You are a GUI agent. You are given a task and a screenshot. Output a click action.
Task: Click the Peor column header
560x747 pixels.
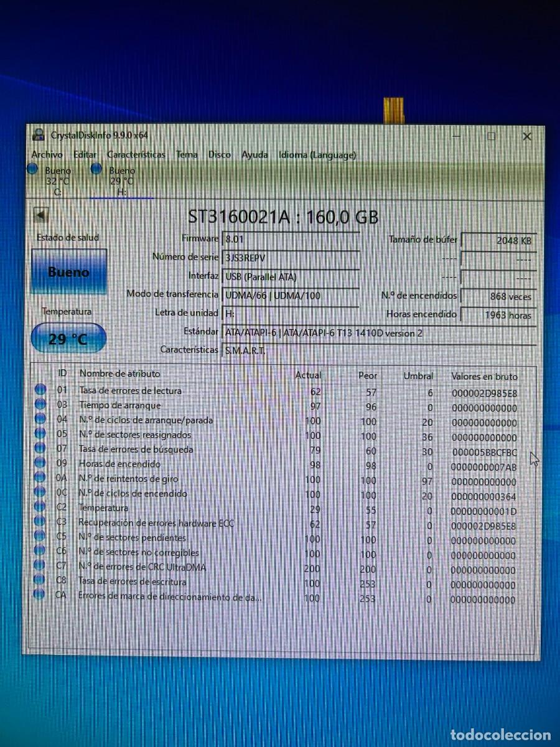(x=368, y=375)
